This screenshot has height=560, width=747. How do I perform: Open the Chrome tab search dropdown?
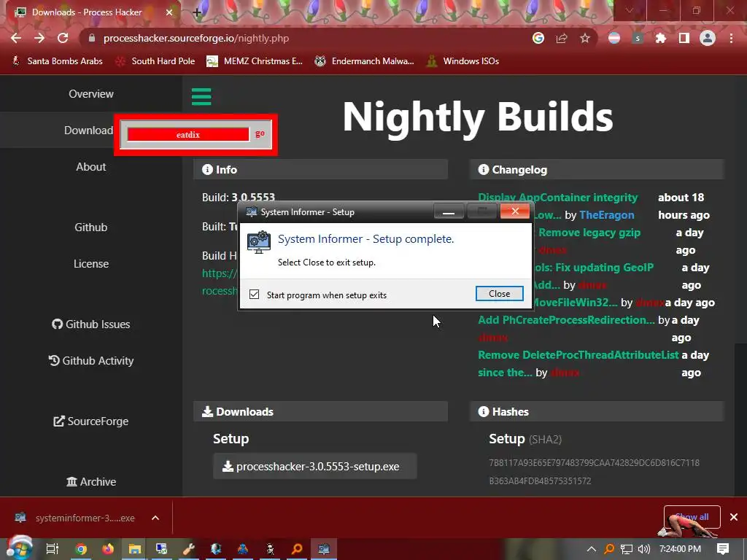tap(630, 10)
